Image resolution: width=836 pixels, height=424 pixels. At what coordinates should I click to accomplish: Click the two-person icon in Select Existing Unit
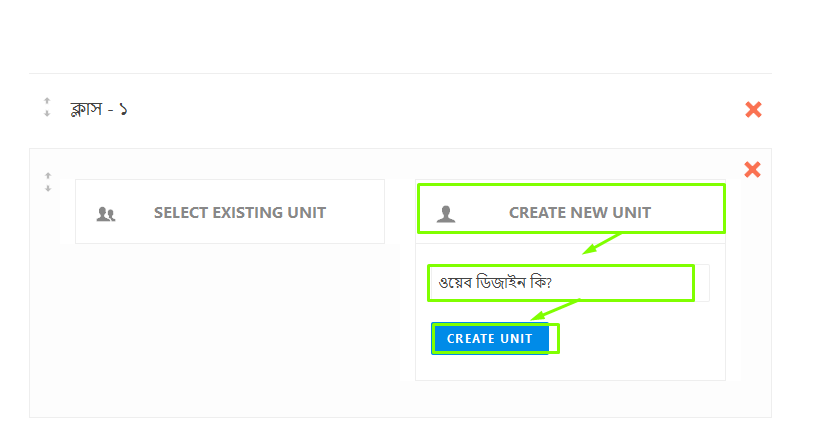click(106, 214)
